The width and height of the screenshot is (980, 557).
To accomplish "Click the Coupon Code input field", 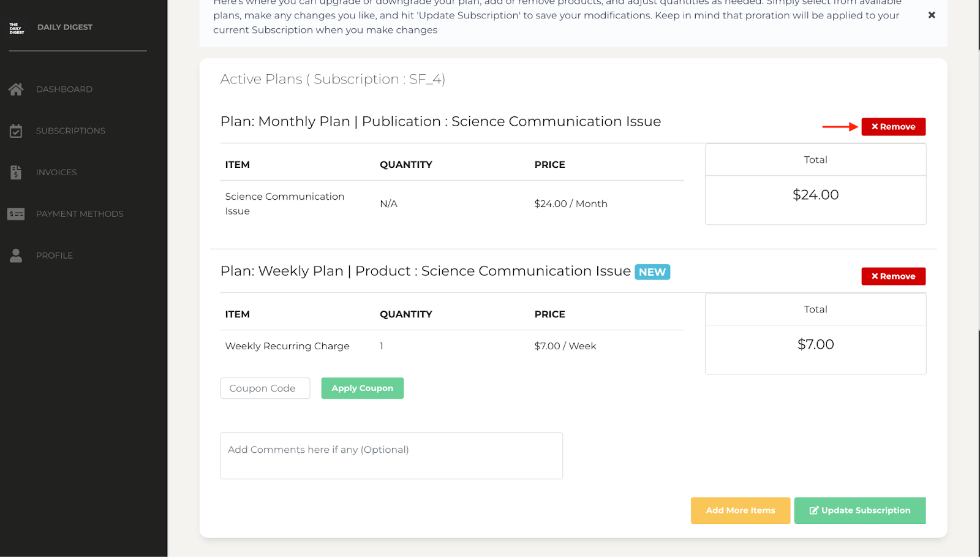I will point(265,388).
